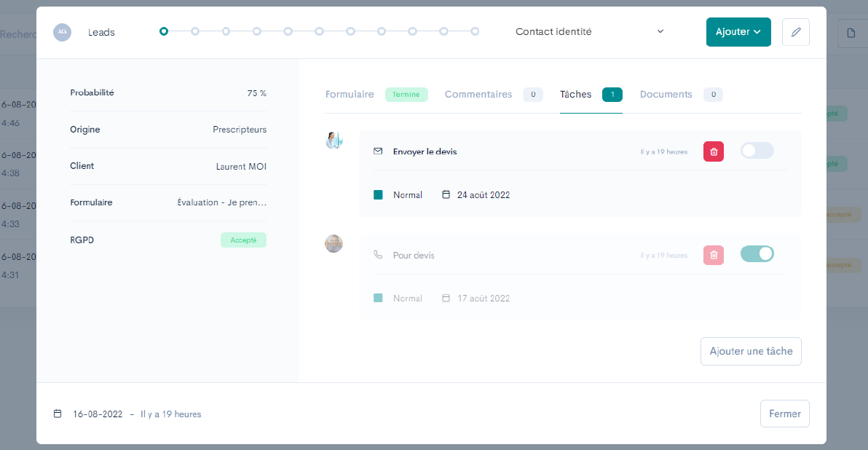Click the AG avatar badge
Viewport: 868px width, 450px height.
(x=62, y=32)
